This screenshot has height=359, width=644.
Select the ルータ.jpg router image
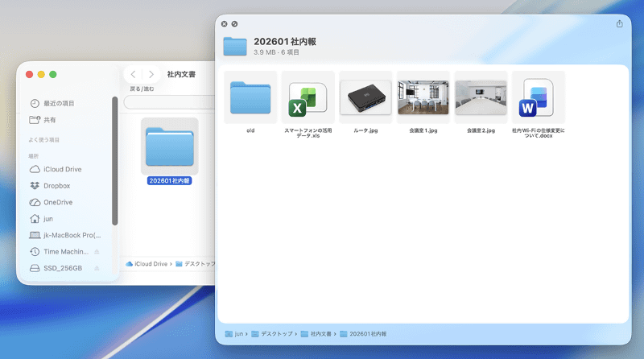click(365, 97)
